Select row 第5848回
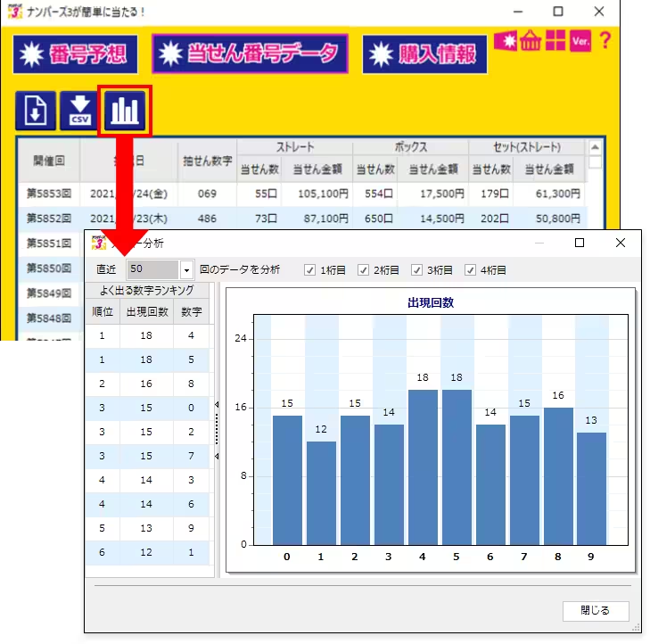 click(49, 318)
